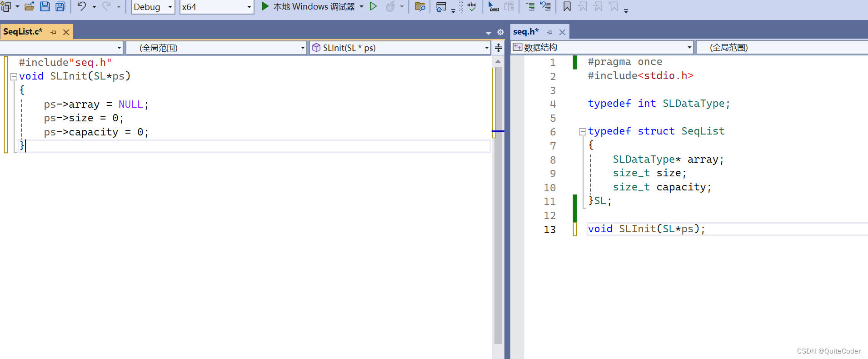The width and height of the screenshot is (868, 359).
Task: Open the empty project dropdown in SeqList.c
Action: pos(62,48)
